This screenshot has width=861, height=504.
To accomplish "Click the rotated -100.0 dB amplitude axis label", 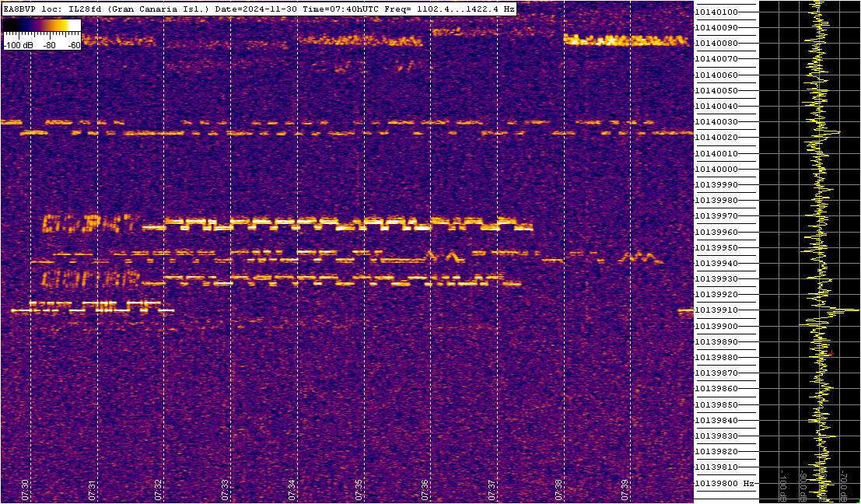I will 783,485.
